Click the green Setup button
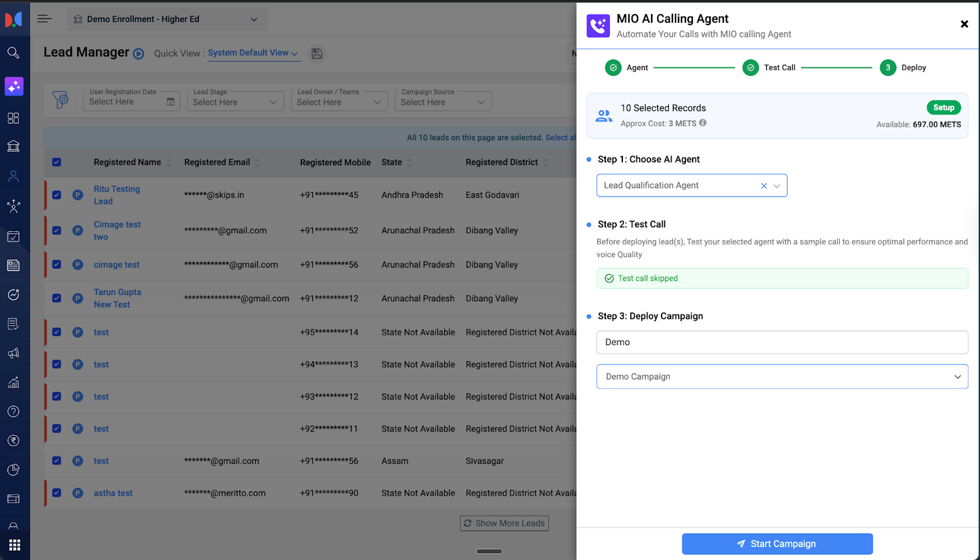980x560 pixels. [x=943, y=108]
